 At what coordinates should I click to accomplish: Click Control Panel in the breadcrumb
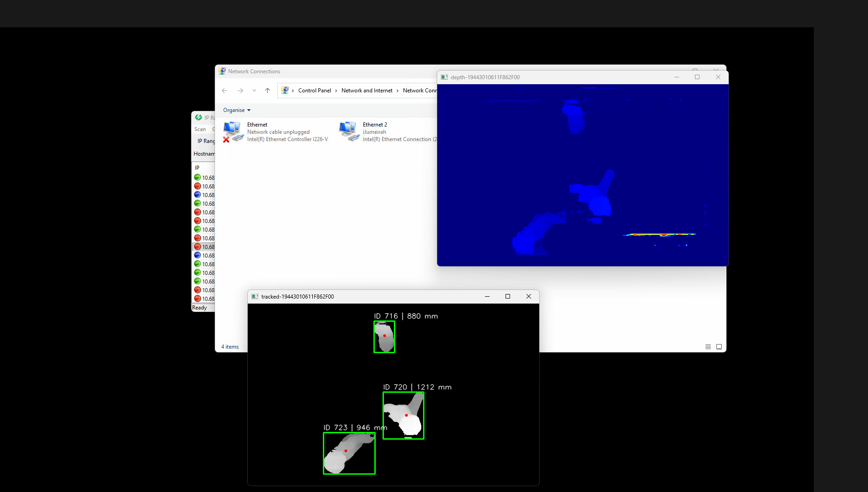coord(314,91)
